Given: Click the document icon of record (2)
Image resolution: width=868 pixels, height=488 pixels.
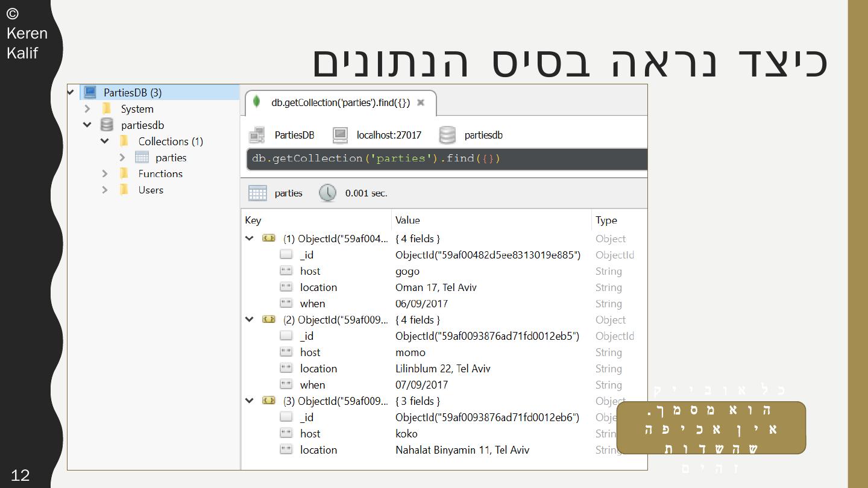Looking at the screenshot, I should (x=269, y=320).
